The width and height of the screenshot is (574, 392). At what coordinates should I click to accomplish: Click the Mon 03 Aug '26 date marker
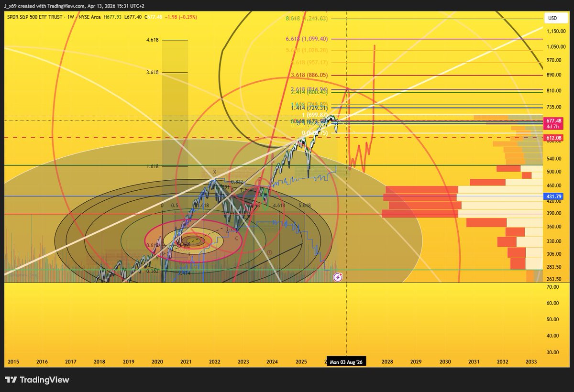click(346, 362)
